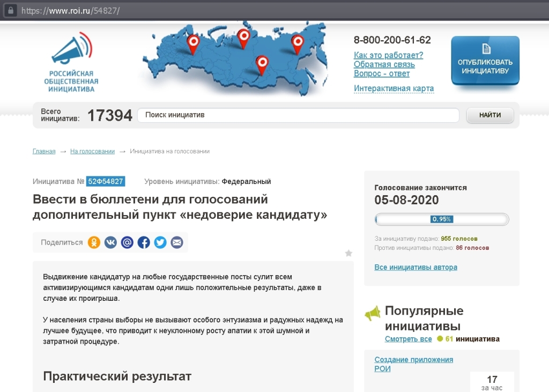
Task: Share via Odnoklassniki icon
Action: click(94, 242)
